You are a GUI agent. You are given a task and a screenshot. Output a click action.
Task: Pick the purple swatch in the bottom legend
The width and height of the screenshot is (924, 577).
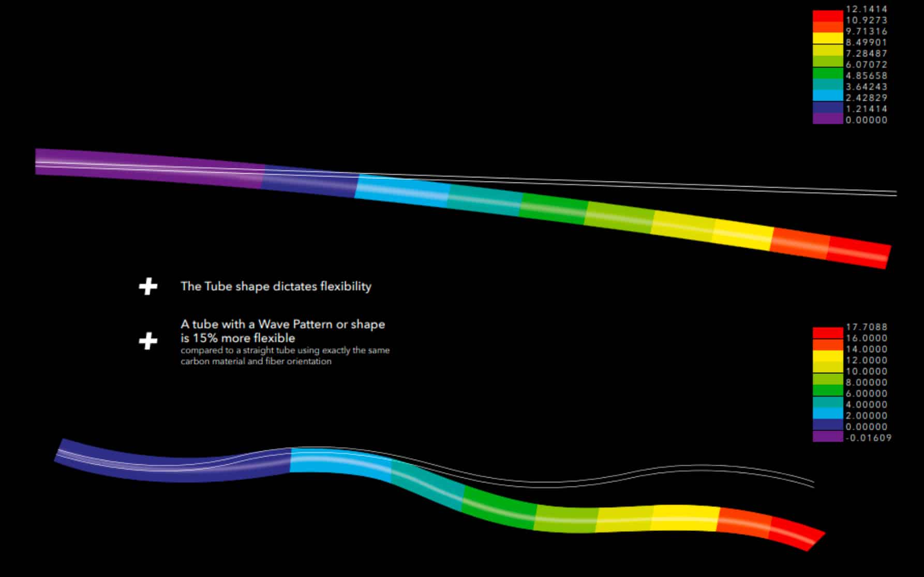[828, 437]
